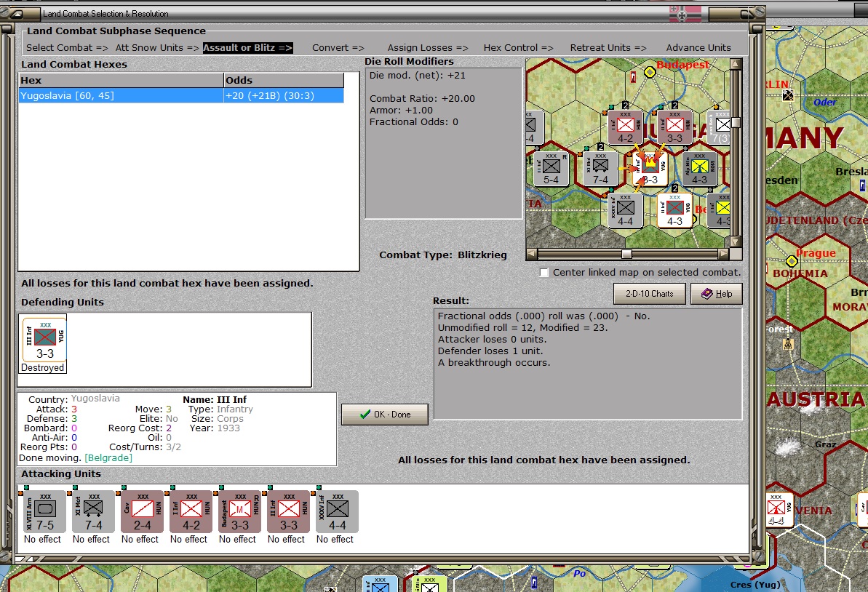Click linked map scroll down arrow
The height and width of the screenshot is (592, 868).
point(736,241)
